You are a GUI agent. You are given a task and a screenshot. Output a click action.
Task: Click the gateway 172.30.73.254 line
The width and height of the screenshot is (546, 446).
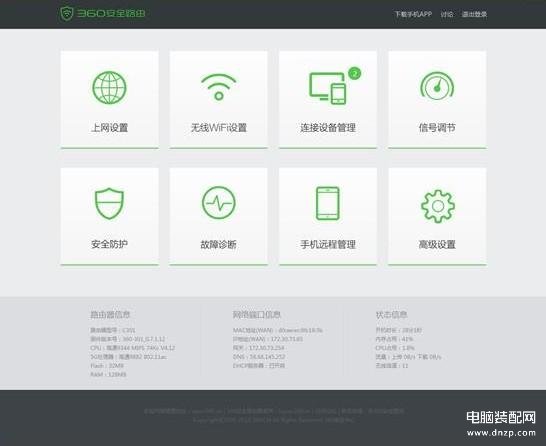258,348
